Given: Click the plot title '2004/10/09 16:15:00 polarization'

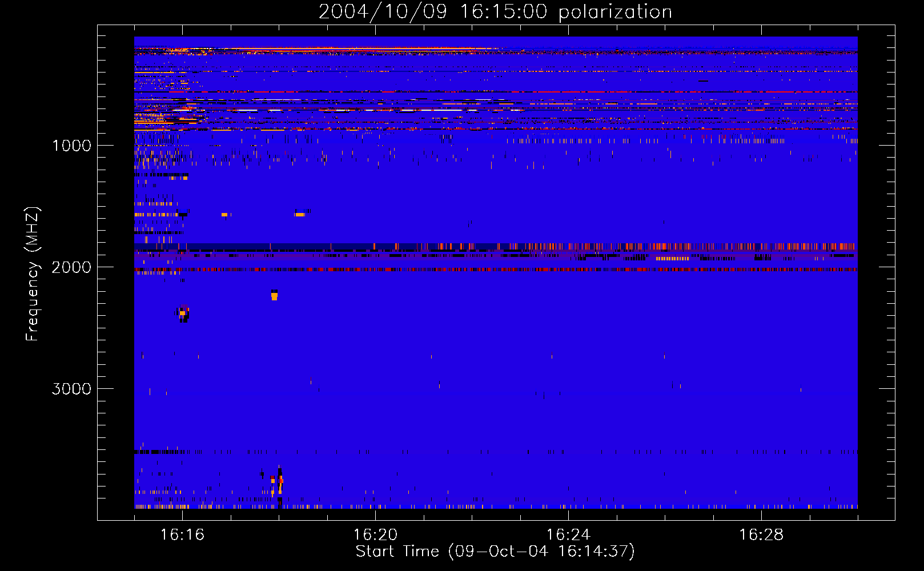Looking at the screenshot, I should click(495, 11).
